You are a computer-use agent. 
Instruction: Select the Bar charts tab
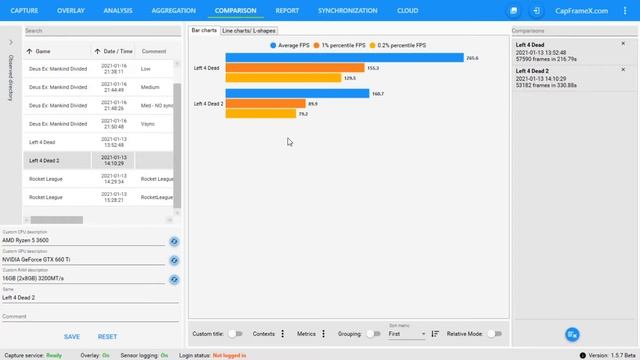[x=204, y=30]
